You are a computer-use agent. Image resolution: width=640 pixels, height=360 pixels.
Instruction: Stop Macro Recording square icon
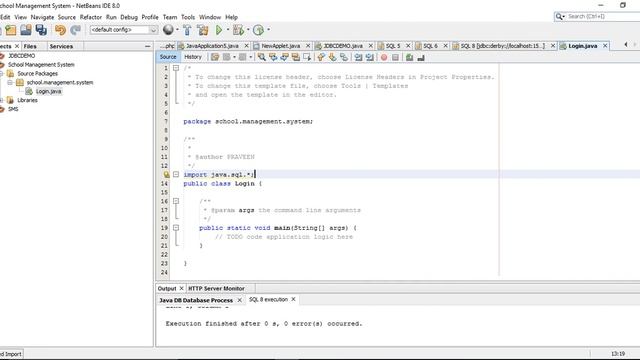click(395, 58)
